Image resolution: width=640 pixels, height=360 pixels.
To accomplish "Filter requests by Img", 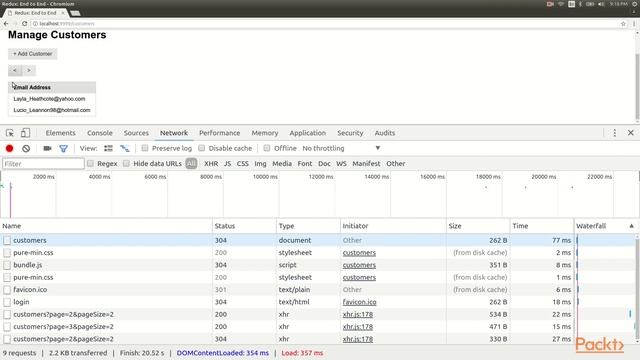I will (x=260, y=164).
